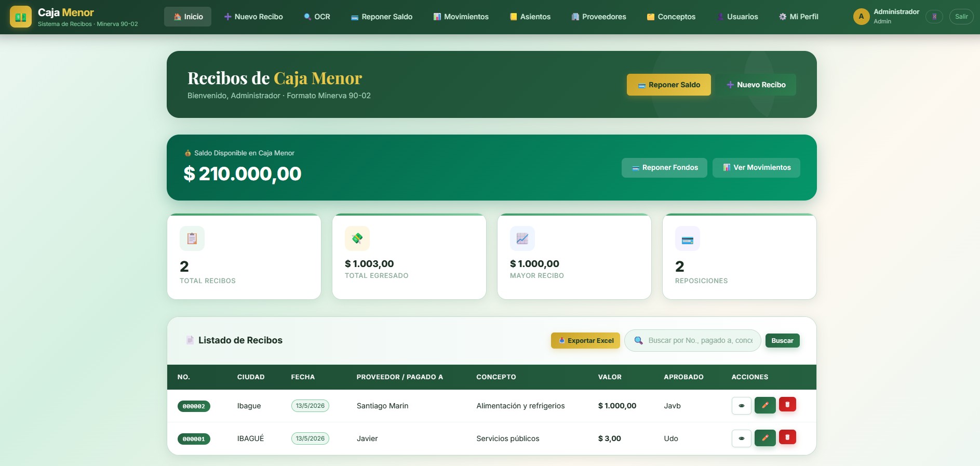The image size is (980, 466).
Task: Click the PROVEEDOR / PAGADO A column header
Action: coord(400,377)
